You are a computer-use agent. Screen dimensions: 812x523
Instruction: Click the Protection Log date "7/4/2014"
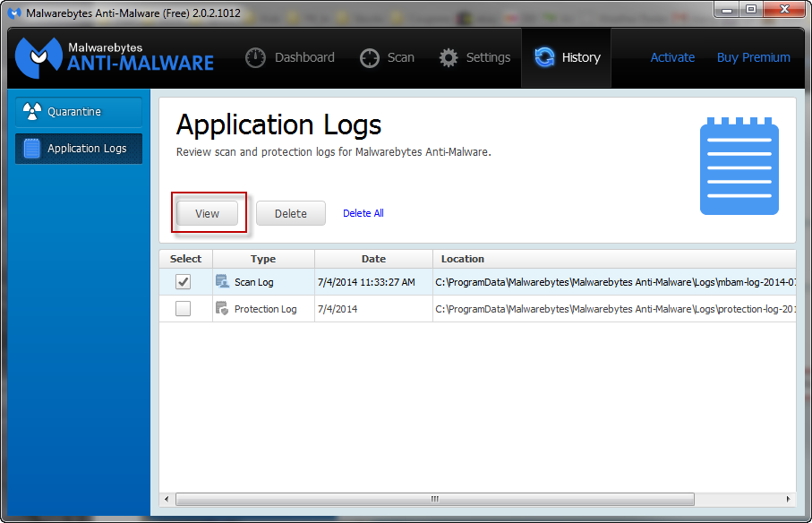click(338, 309)
